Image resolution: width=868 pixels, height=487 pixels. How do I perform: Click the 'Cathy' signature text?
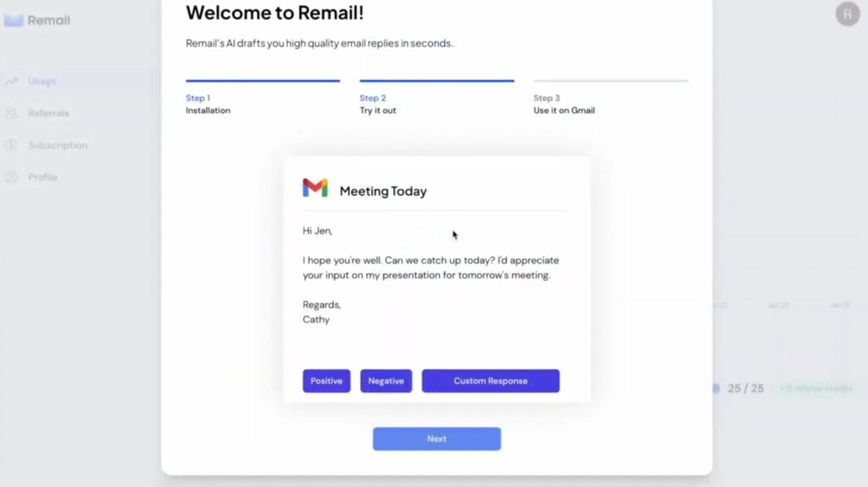[x=316, y=320]
